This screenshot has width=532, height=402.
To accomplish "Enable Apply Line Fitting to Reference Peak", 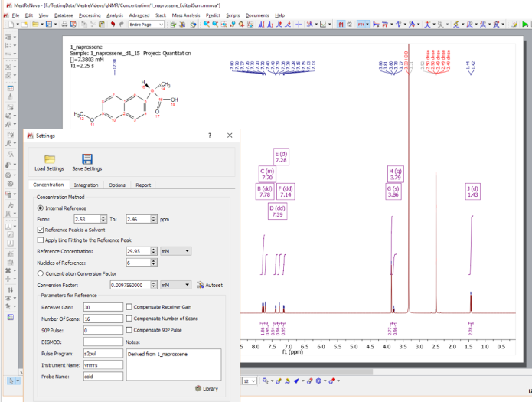I will point(41,240).
